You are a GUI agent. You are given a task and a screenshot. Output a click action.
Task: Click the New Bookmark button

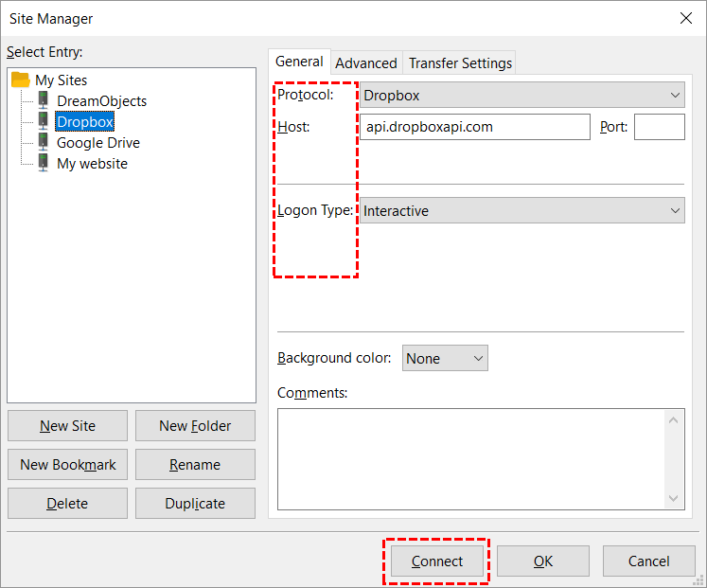(x=67, y=465)
